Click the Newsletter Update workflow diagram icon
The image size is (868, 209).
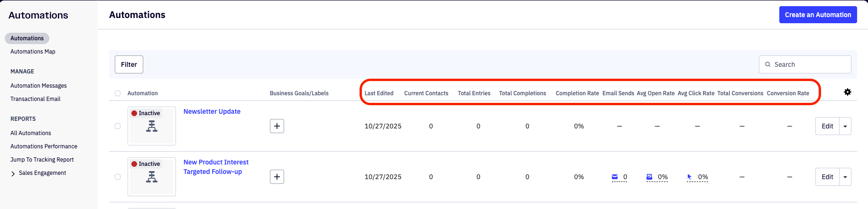(x=152, y=127)
